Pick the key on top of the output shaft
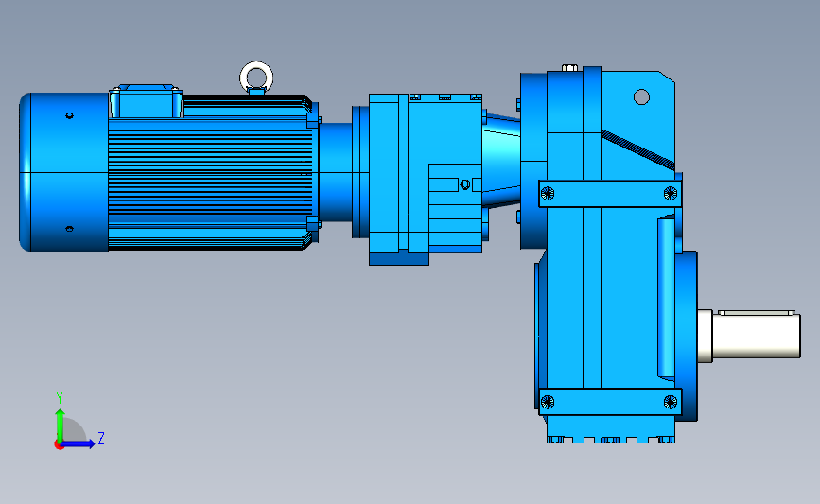Viewport: 820px width, 504px height. tap(757, 313)
